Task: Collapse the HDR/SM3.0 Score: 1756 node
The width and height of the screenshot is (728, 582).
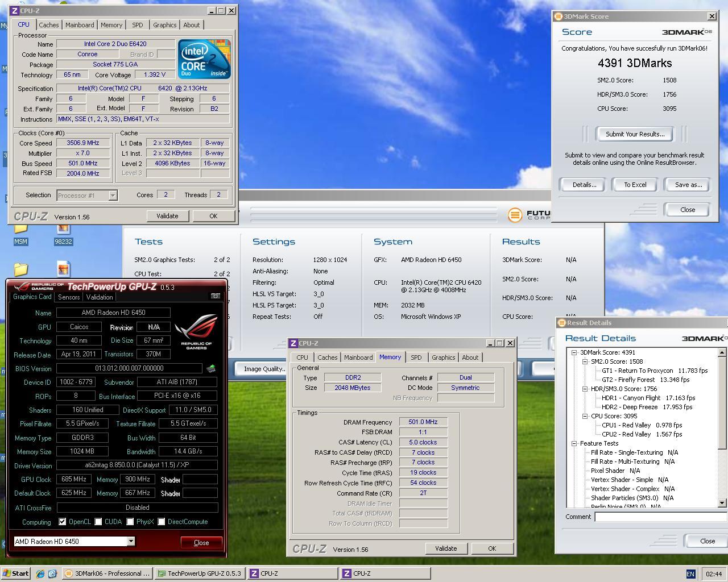Action: coord(585,389)
